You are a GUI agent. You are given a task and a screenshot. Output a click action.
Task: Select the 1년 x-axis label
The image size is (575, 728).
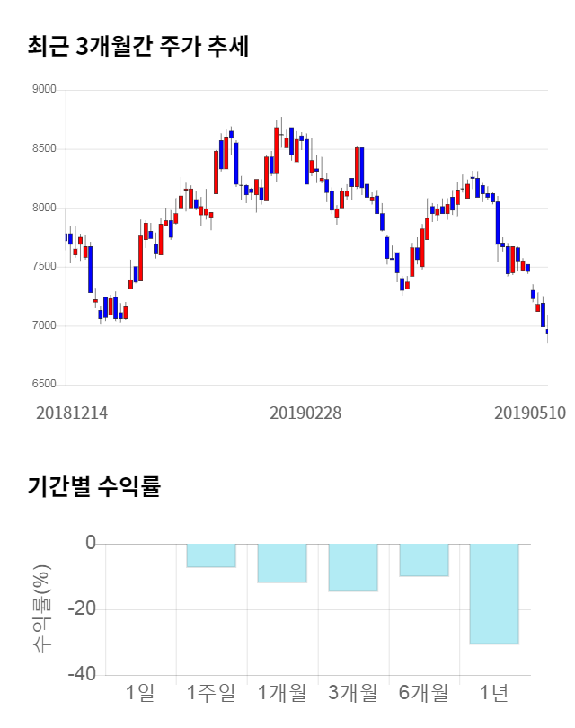tap(494, 693)
